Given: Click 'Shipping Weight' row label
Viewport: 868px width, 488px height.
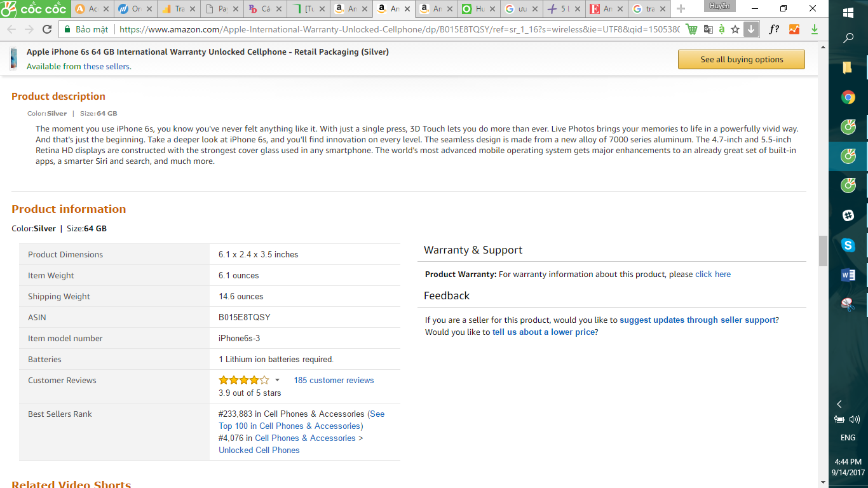Looking at the screenshot, I should (59, 296).
